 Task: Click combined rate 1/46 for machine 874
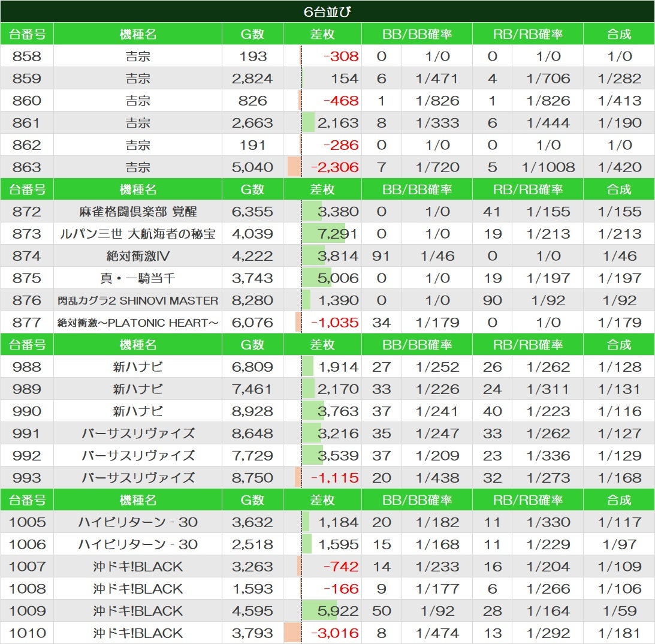click(619, 256)
